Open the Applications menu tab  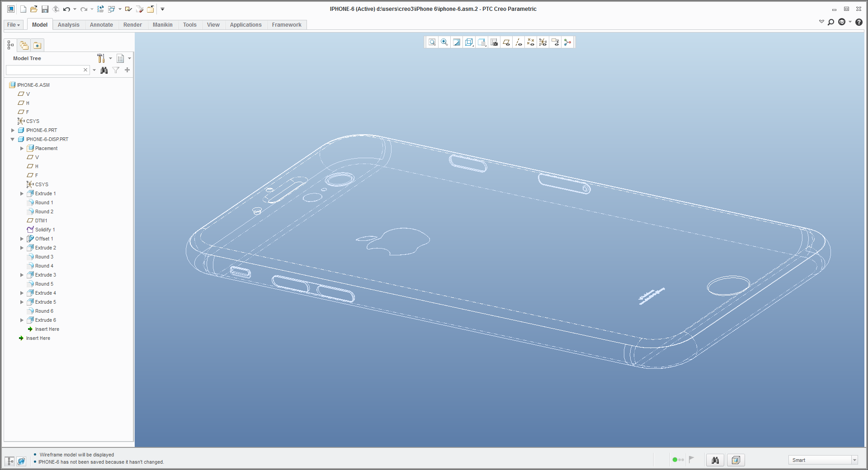pyautogui.click(x=245, y=25)
